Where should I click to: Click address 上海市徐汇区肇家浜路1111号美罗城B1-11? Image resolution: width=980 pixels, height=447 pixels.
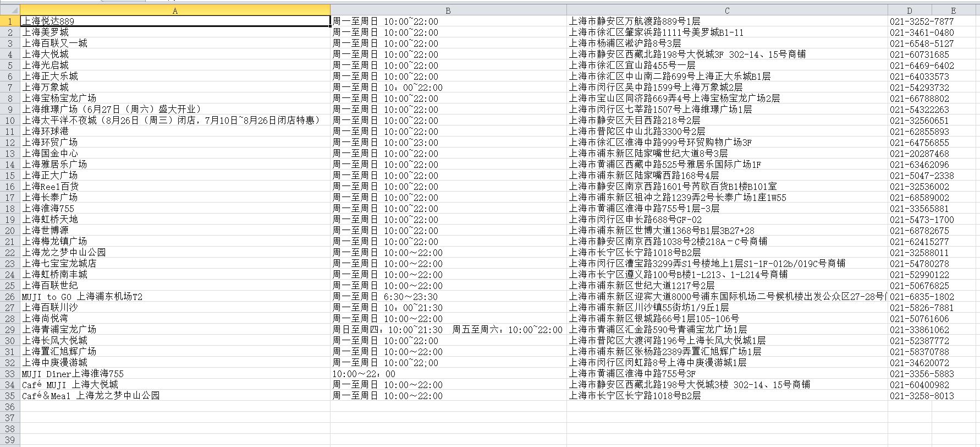pos(727,32)
